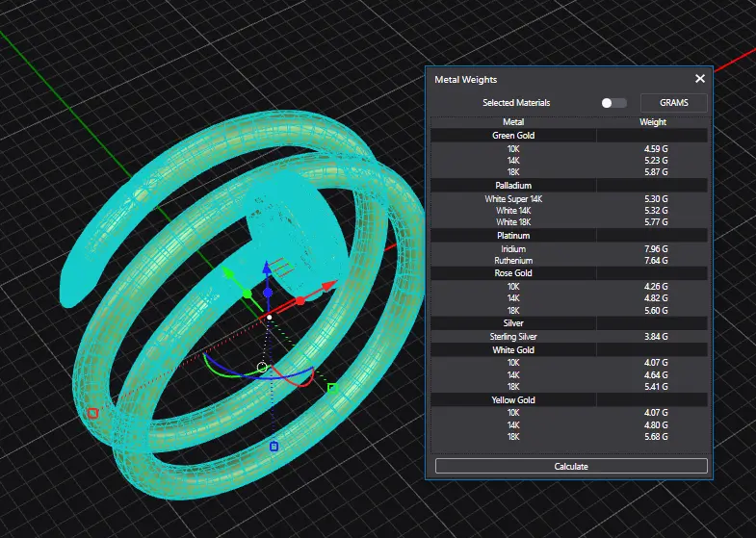756x538 pixels.
Task: Select the Silver category row
Action: click(x=569, y=323)
